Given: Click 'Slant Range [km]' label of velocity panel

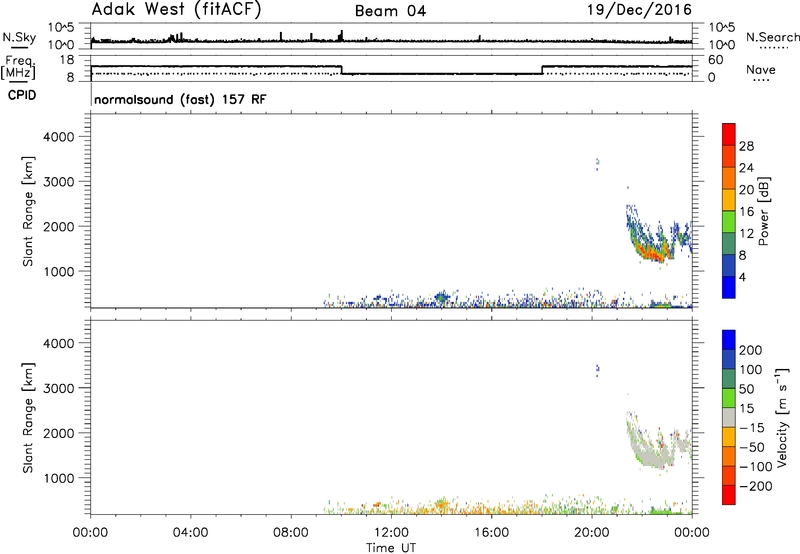Looking at the screenshot, I should pos(28,417).
